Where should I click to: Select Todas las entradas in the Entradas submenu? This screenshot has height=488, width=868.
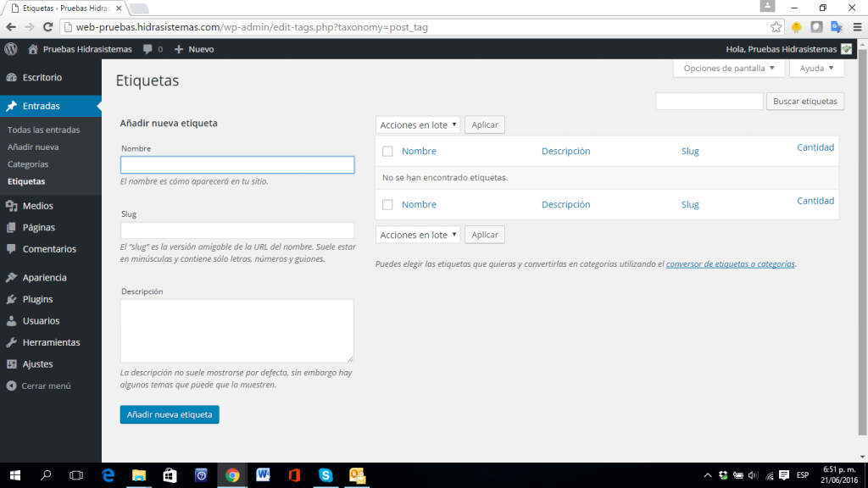[44, 130]
